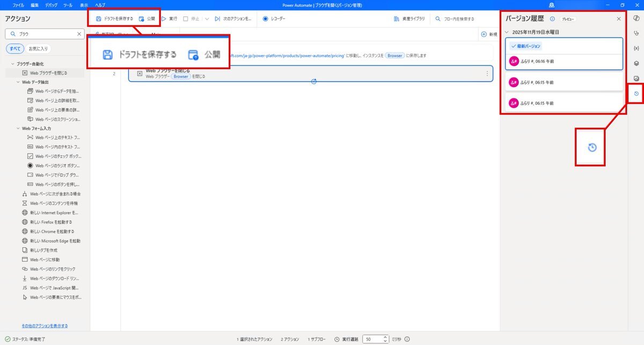This screenshot has width=644, height=345.
Task: Click the 新規 new version button
Action: (488, 34)
